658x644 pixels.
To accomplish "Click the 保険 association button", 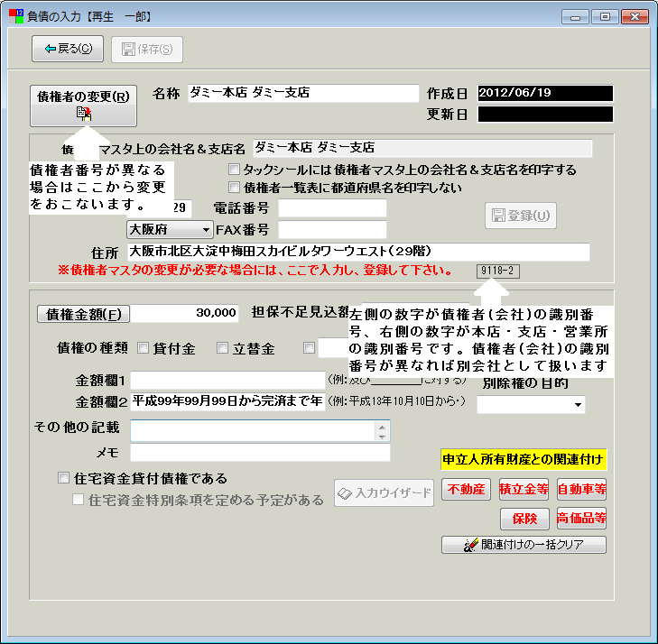I will pos(524,519).
